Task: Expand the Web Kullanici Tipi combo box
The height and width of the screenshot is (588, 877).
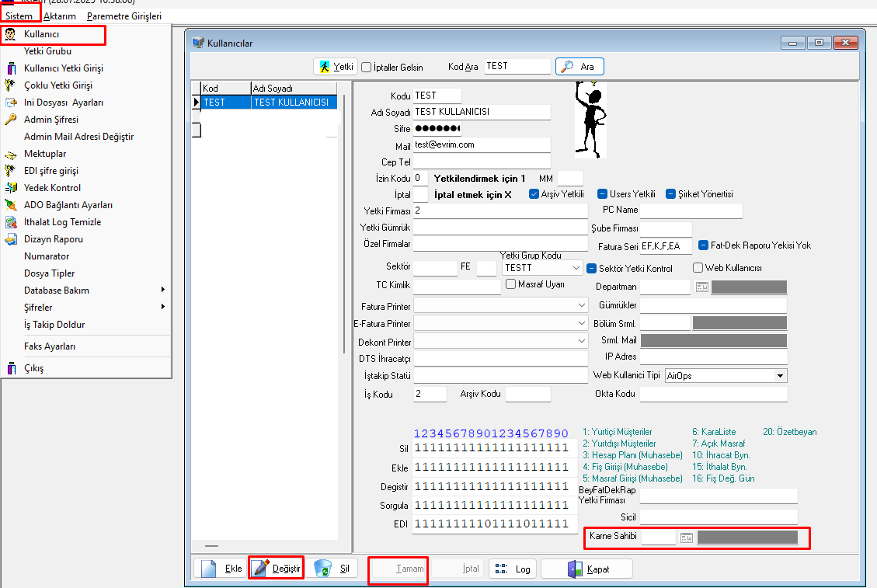Action: (780, 376)
